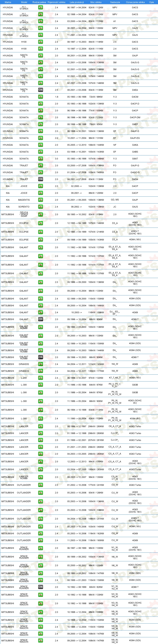Click engine code G6AT
This screenshot has width=158, height=644.
click(x=135, y=158)
